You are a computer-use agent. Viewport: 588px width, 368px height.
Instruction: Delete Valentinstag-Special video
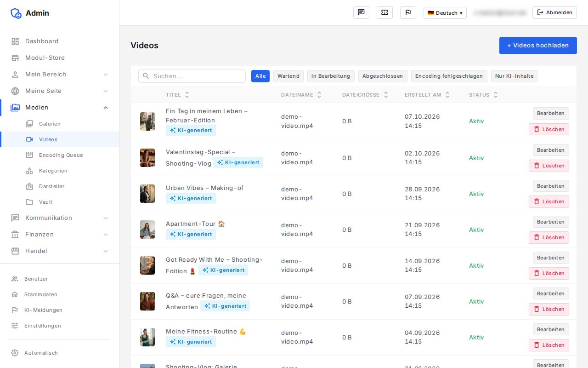coord(549,166)
